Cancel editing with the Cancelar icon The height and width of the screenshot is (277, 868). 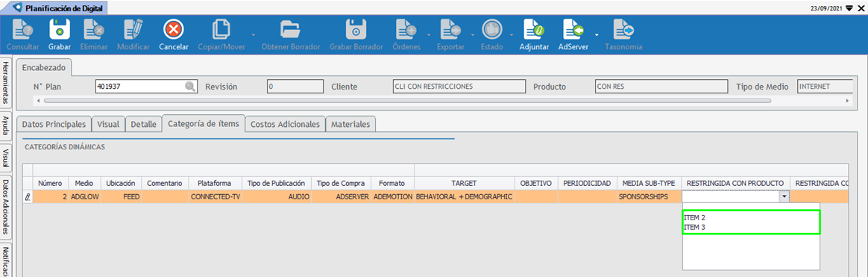[174, 29]
